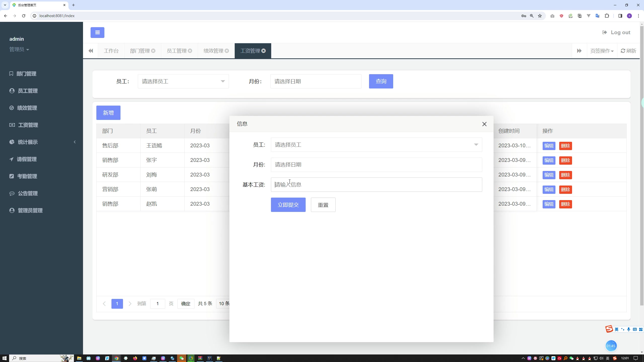This screenshot has width=644, height=362.
Task: Switch to the 员工管理 tab
Action: click(x=176, y=51)
